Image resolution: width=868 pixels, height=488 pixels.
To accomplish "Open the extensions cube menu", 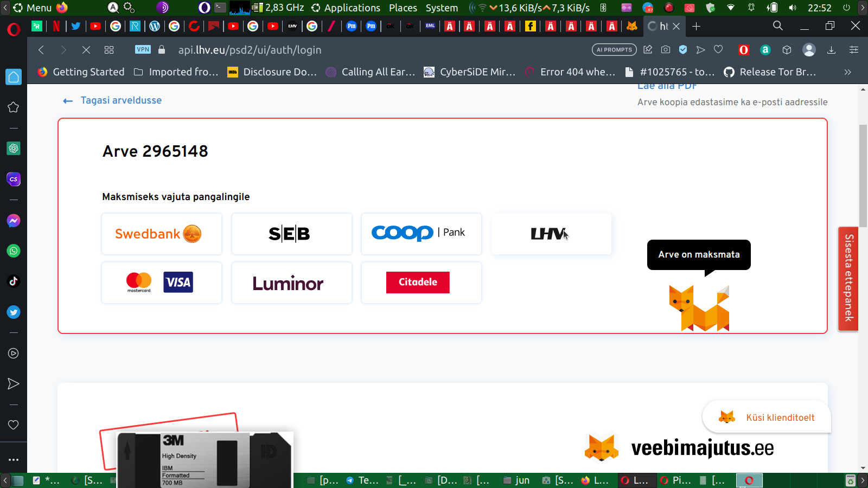I will 787,50.
